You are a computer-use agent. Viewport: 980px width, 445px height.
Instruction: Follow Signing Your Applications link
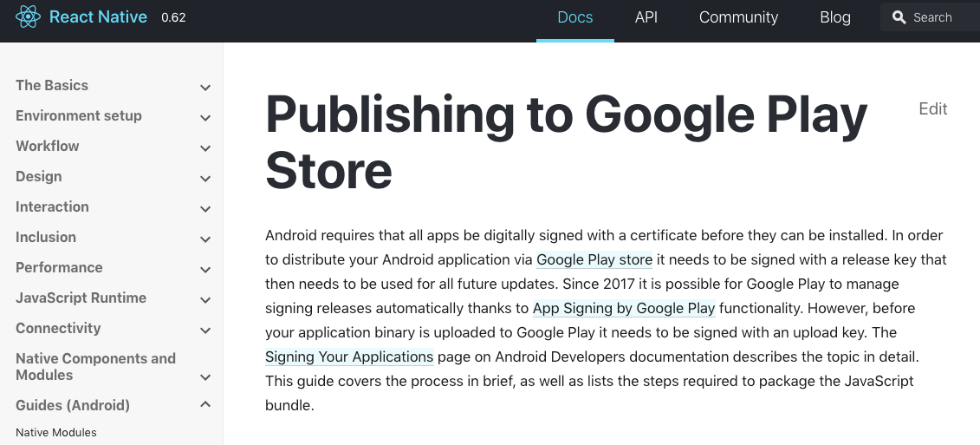349,357
